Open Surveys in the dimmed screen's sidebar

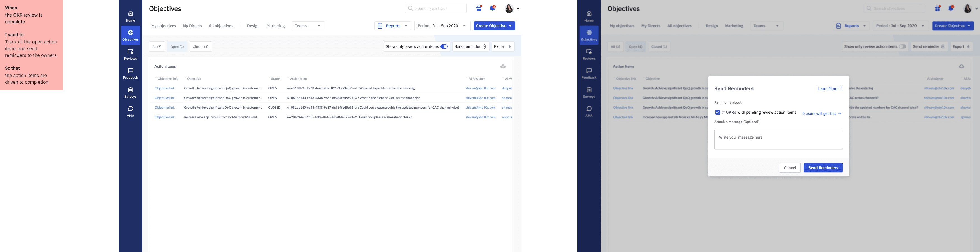[x=589, y=93]
